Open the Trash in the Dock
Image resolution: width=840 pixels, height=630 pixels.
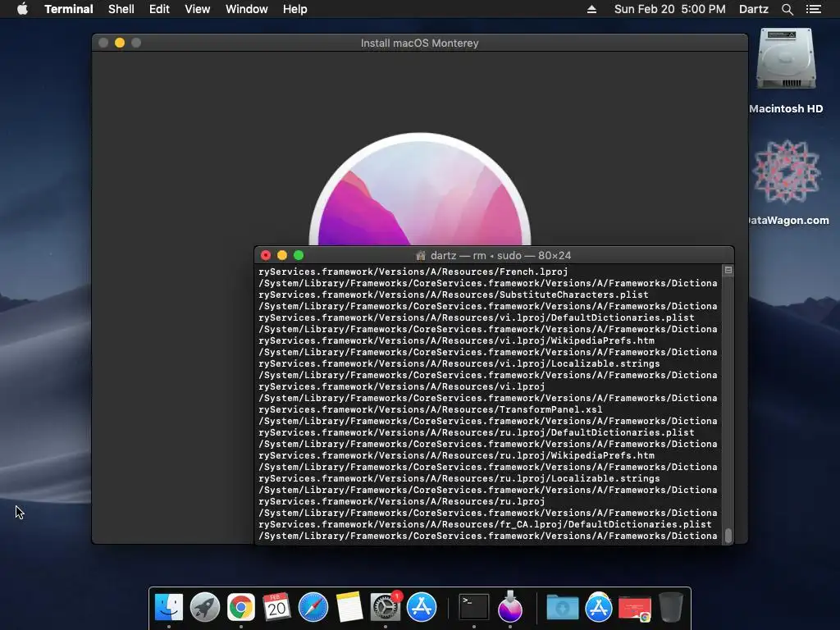point(671,607)
